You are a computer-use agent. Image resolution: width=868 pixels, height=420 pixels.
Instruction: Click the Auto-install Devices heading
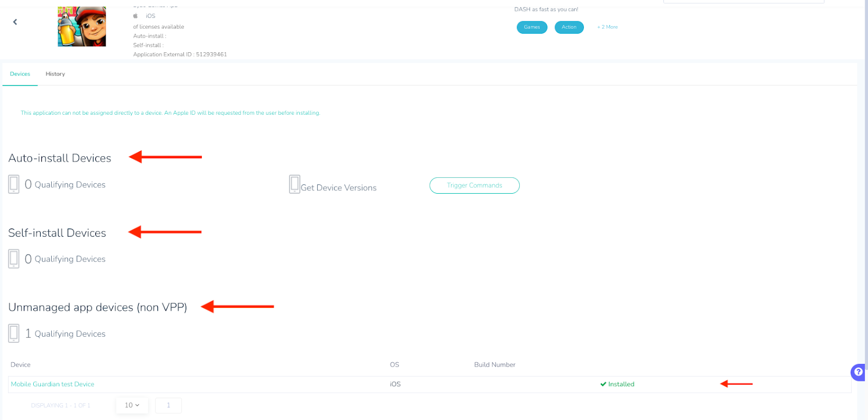pyautogui.click(x=60, y=158)
